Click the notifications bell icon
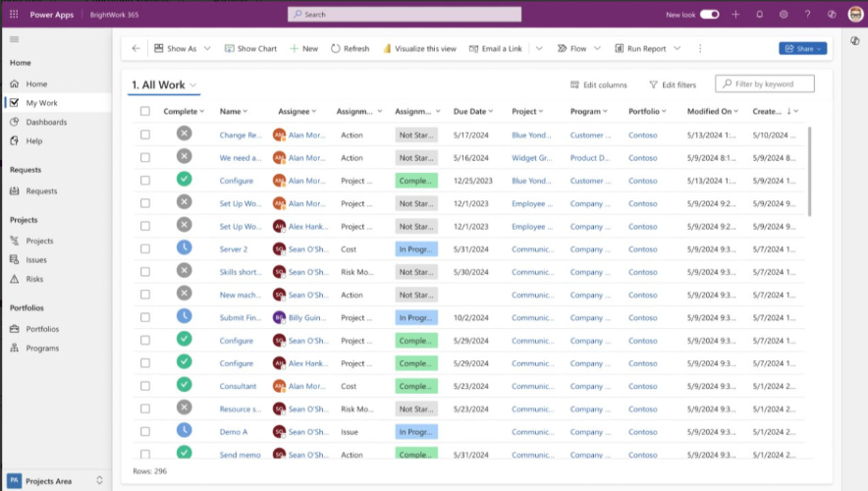The width and height of the screenshot is (868, 491). pyautogui.click(x=760, y=15)
